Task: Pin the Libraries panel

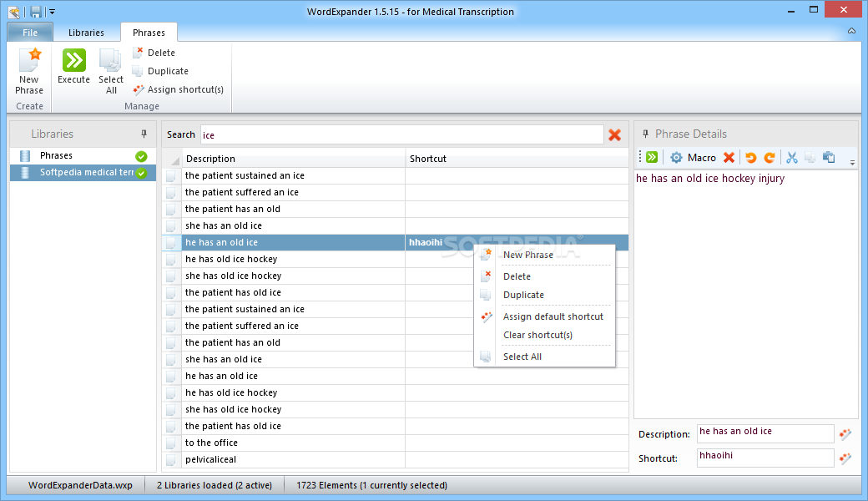Action: [144, 134]
